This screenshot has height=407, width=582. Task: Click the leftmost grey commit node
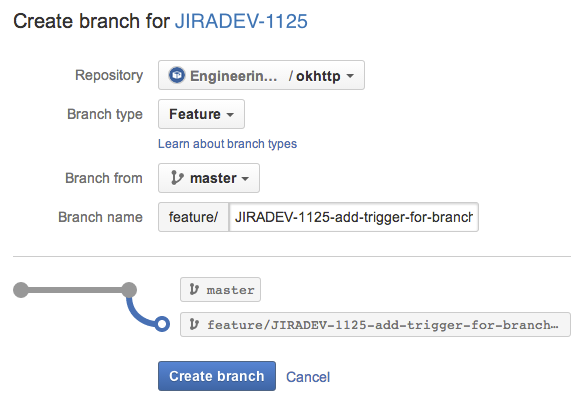tap(21, 290)
